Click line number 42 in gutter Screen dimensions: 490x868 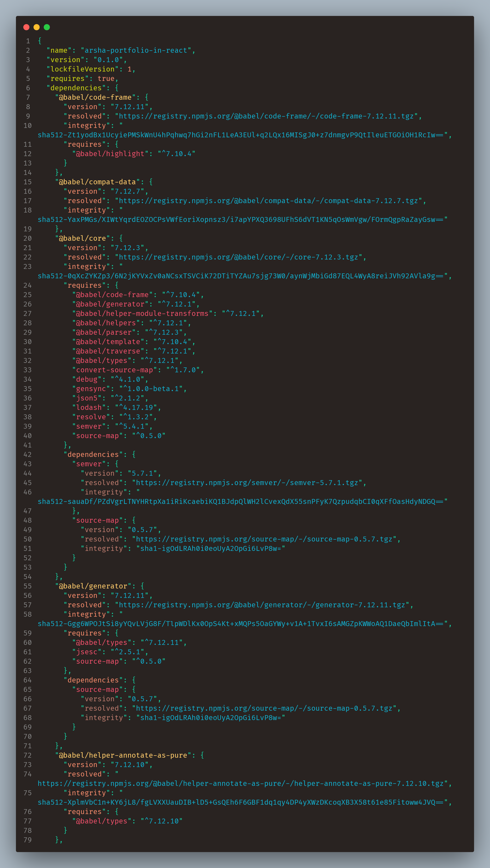tap(28, 455)
